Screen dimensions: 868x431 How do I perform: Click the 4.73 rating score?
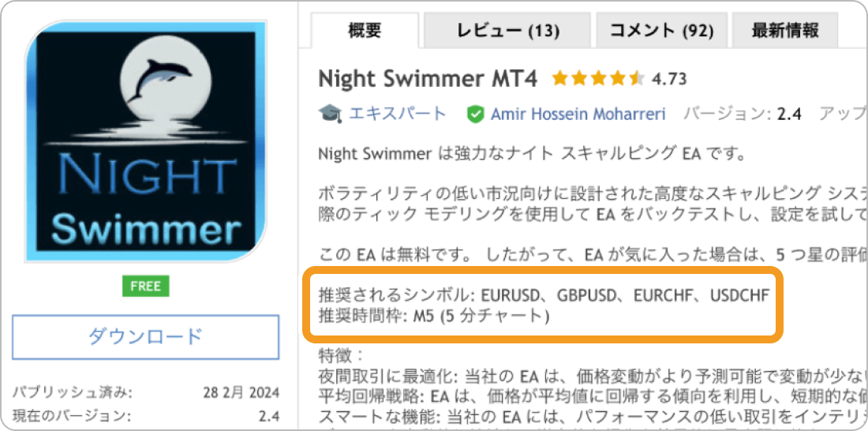[x=671, y=79]
